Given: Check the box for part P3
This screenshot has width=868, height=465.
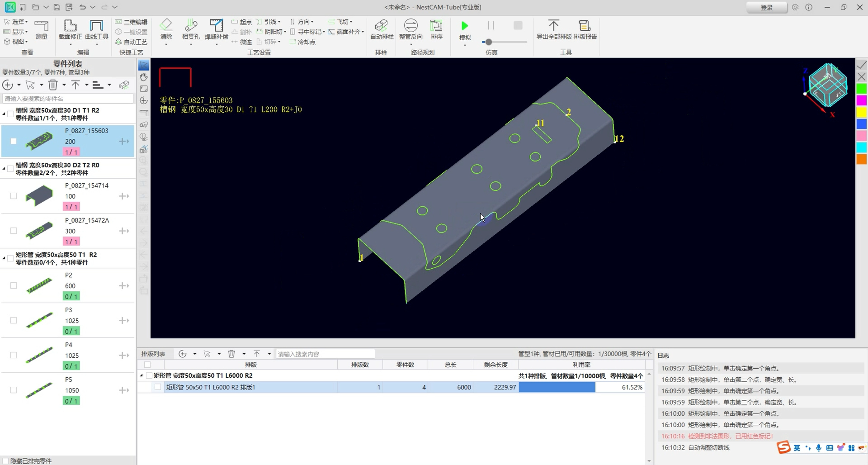Looking at the screenshot, I should (14, 320).
